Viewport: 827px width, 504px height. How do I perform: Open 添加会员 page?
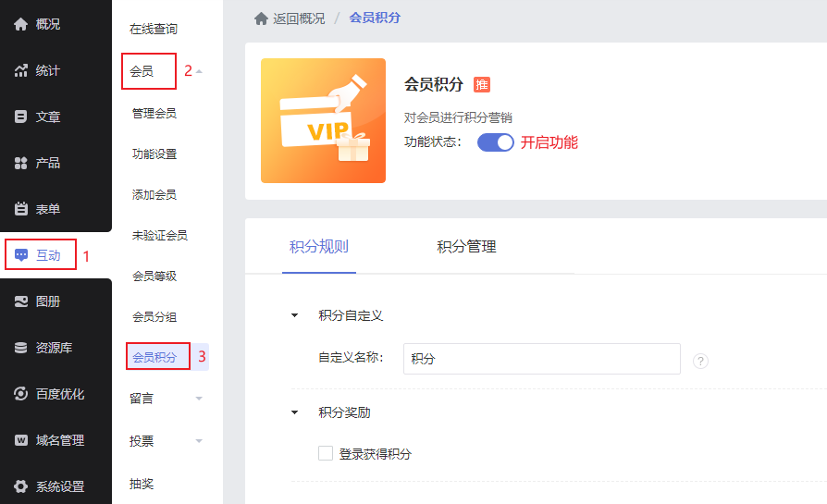click(154, 194)
